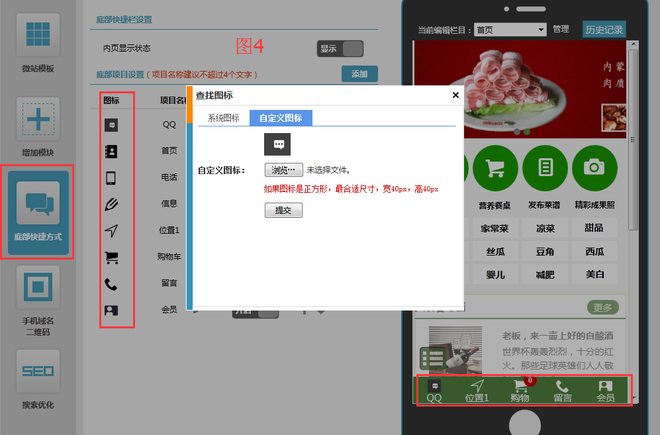Viewport: 660px width, 435px height.
Task: Click the 信息 row feather icon
Action: click(111, 204)
